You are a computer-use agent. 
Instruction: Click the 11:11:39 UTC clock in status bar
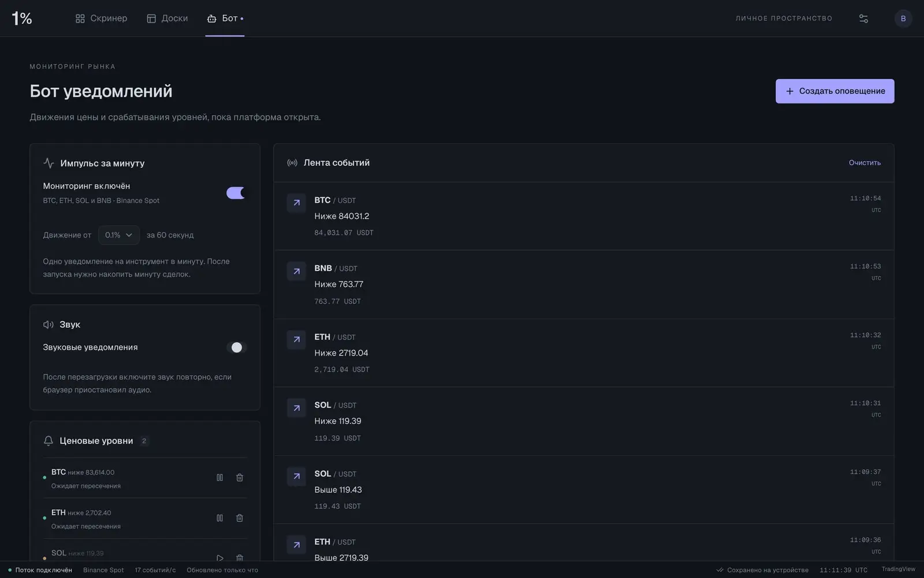(x=843, y=570)
